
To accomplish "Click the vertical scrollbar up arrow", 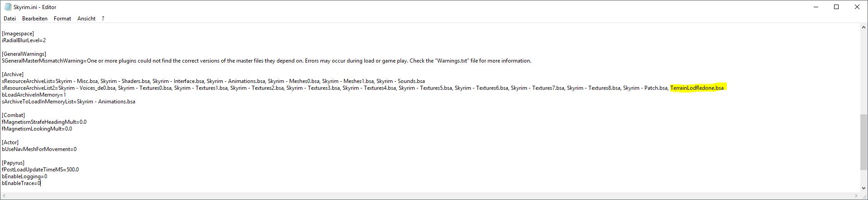I will (863, 28).
